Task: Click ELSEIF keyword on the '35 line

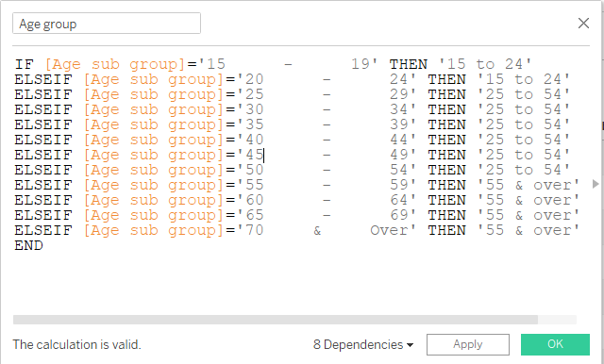Action: click(43, 124)
